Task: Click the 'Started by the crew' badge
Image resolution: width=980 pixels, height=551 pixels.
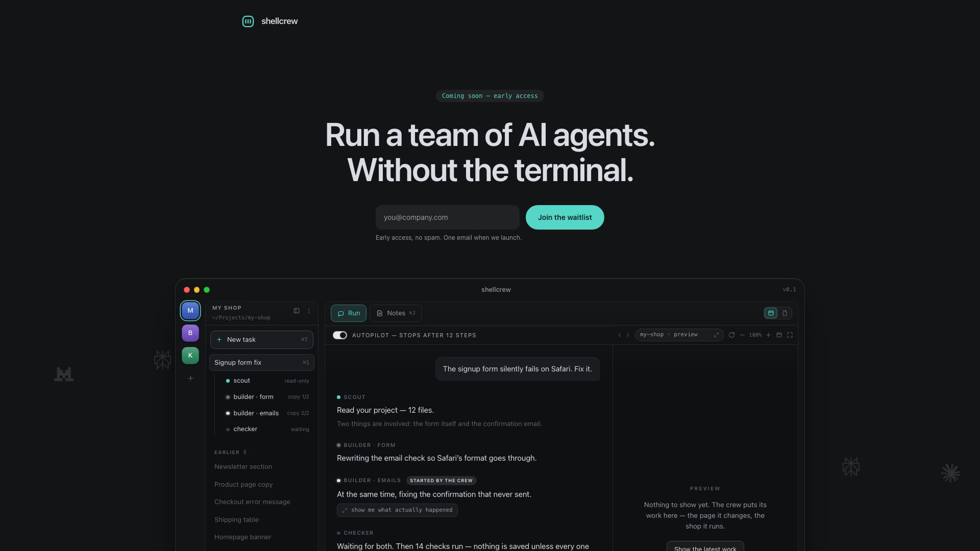Action: tap(441, 481)
